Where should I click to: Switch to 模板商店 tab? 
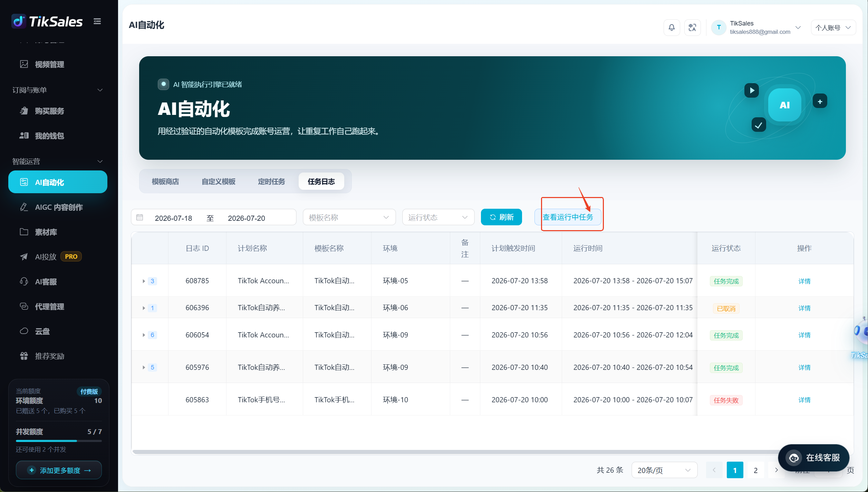(x=165, y=181)
